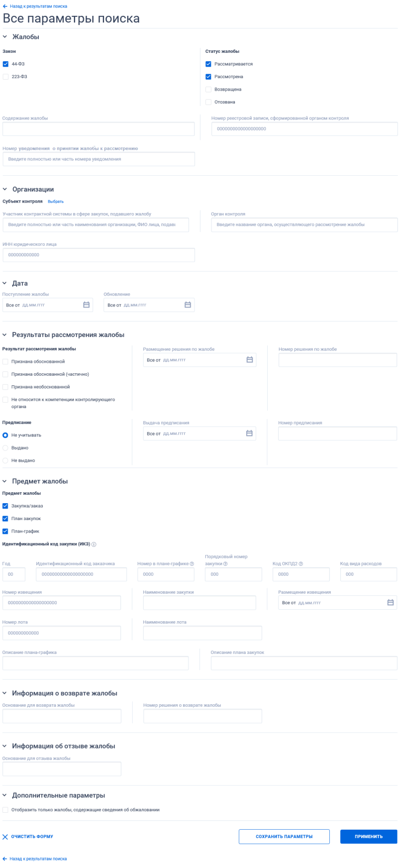Check the Возвращена status

pyautogui.click(x=208, y=90)
